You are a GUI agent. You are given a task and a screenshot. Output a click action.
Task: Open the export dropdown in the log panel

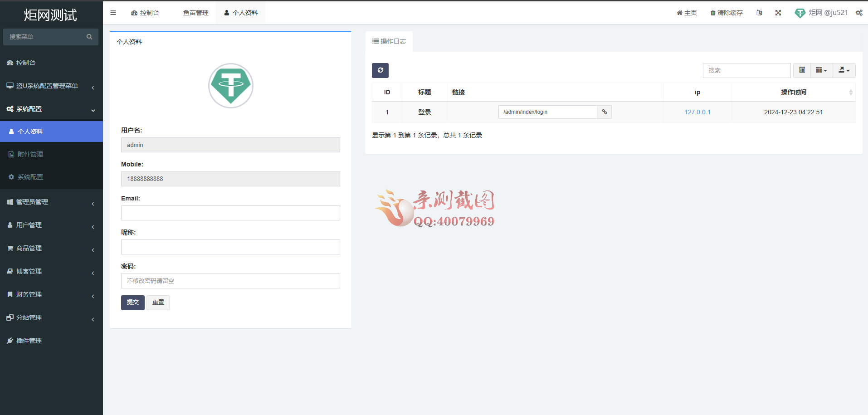click(x=844, y=70)
